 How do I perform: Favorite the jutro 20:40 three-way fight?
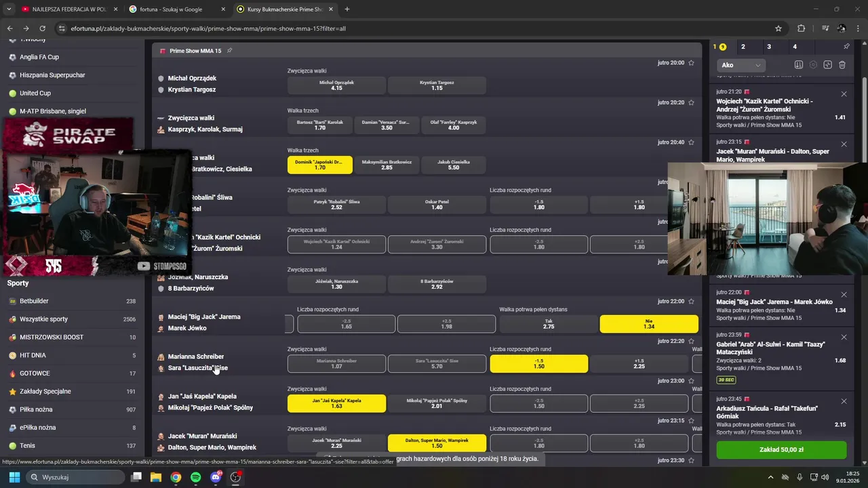click(x=691, y=142)
